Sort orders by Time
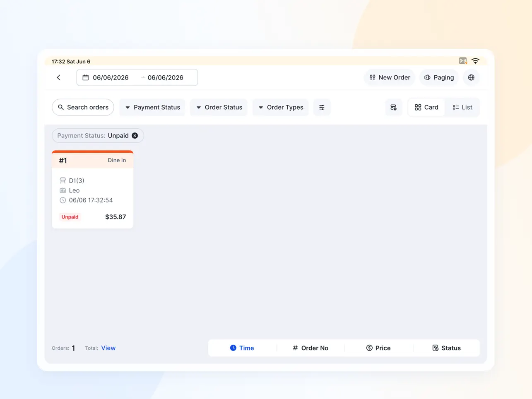Screen dimensions: 532x399 click(x=242, y=348)
